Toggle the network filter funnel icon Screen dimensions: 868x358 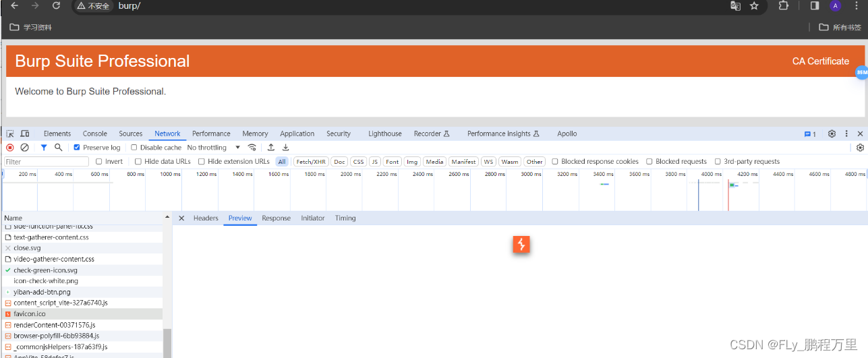(x=44, y=148)
